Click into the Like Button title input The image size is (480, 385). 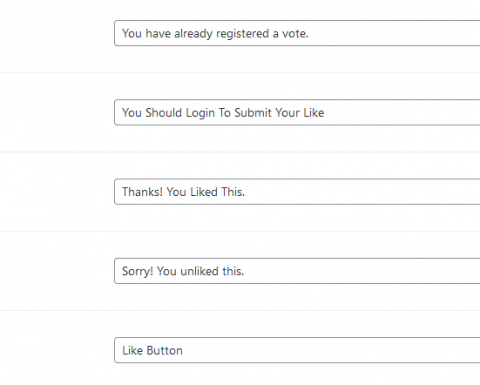point(297,350)
